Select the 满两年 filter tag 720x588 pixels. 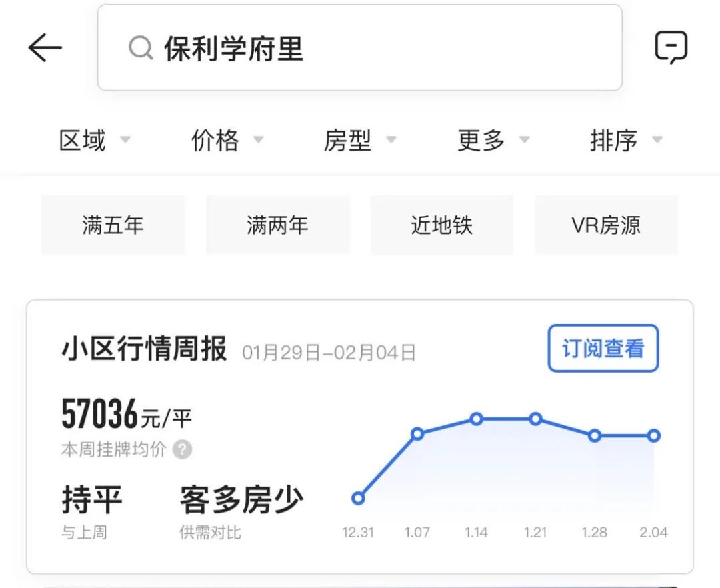tap(277, 225)
